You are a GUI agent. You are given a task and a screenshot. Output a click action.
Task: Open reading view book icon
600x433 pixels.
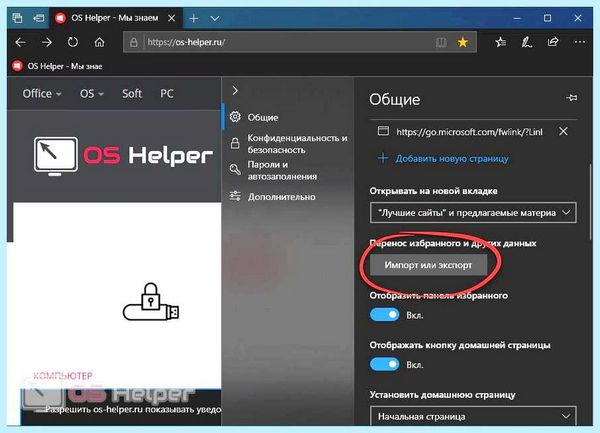[441, 42]
